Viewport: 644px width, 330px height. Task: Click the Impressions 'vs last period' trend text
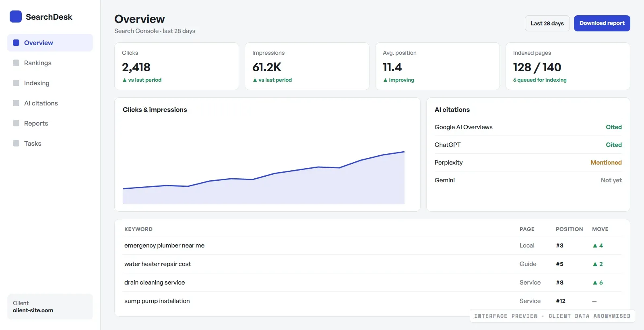click(272, 80)
